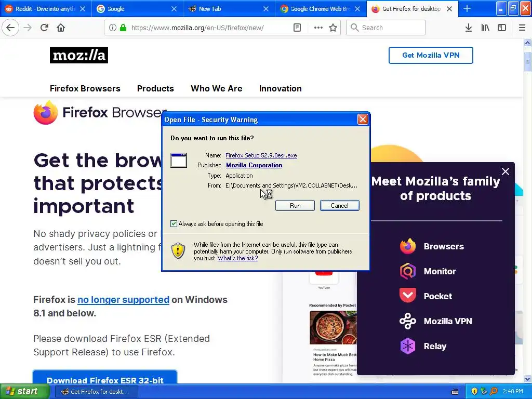Uncheck Always ask before opening this file

pos(174,223)
